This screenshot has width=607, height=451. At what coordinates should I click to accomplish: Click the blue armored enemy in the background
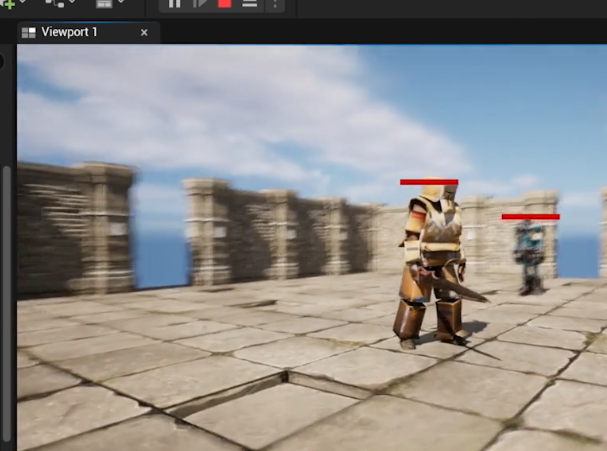click(x=530, y=256)
